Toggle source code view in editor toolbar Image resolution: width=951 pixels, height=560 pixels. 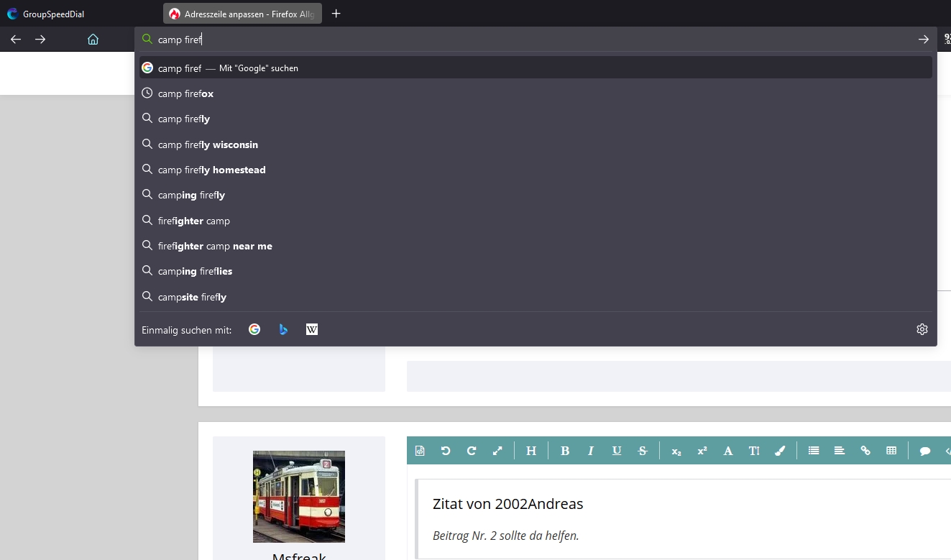tap(420, 451)
